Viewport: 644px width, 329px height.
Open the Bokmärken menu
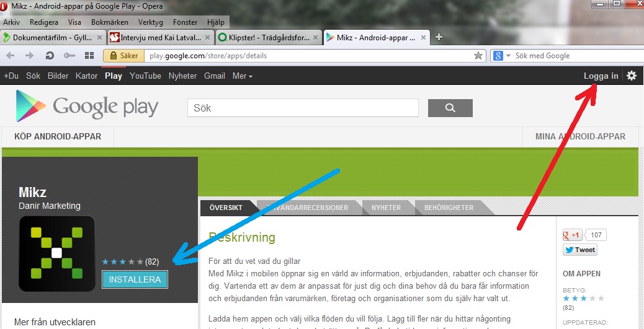point(109,22)
